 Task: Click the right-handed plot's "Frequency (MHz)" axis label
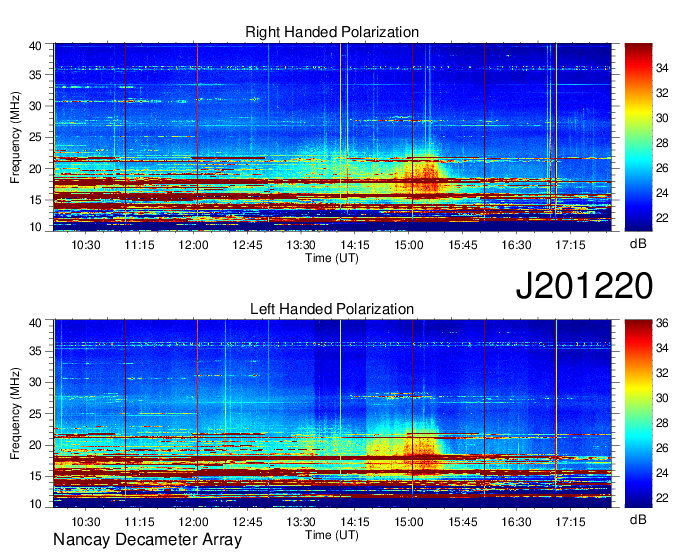(15, 137)
